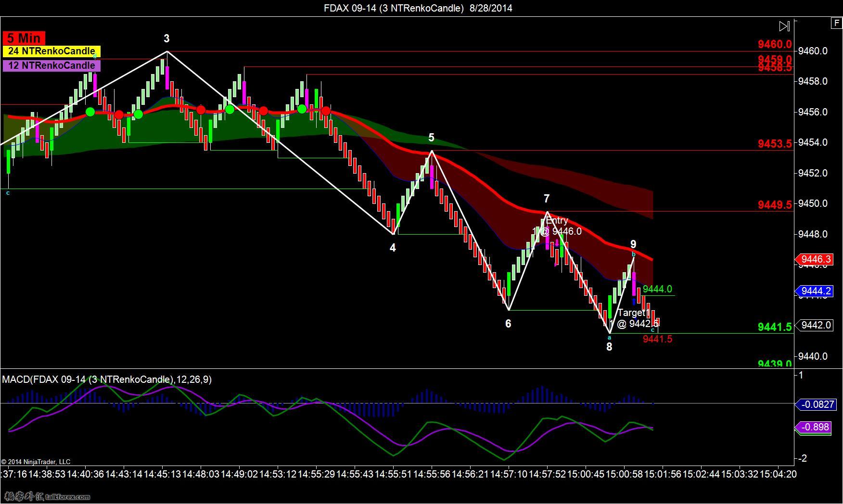
Task: Click the 14:55:56 time axis label
Action: (x=432, y=474)
